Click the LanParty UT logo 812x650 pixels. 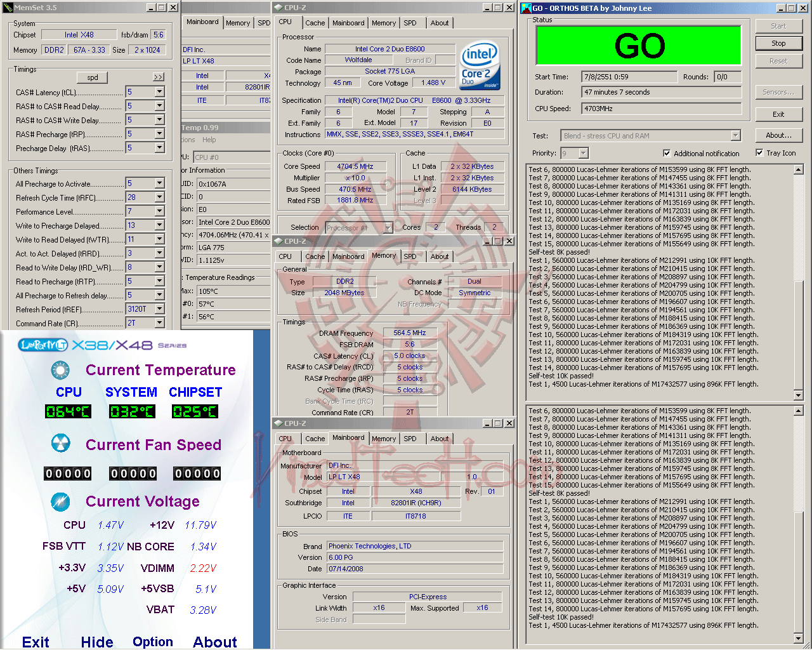click(x=43, y=345)
